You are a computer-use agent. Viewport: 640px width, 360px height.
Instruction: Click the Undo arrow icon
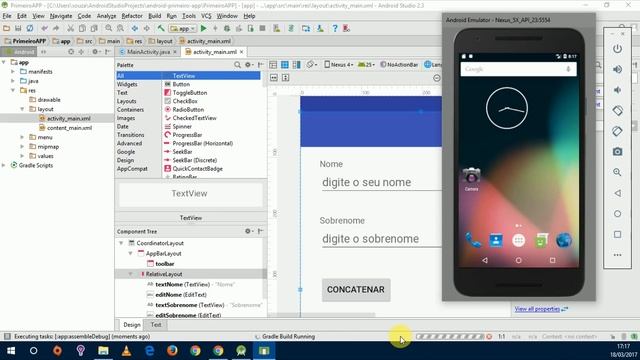[44, 29]
